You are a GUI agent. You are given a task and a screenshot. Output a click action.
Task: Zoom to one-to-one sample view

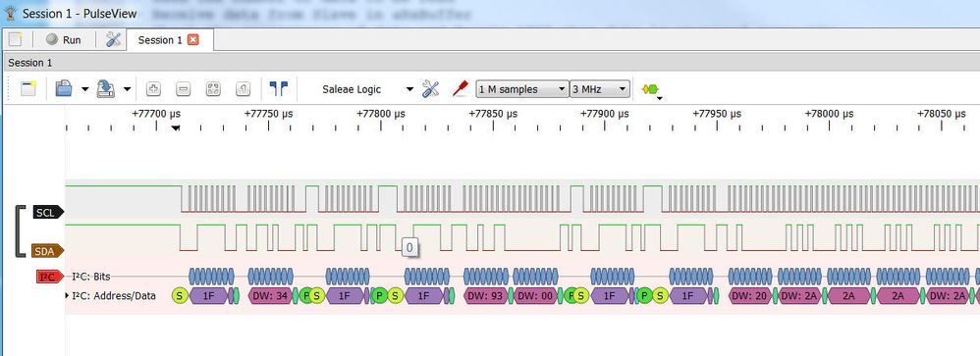[244, 89]
